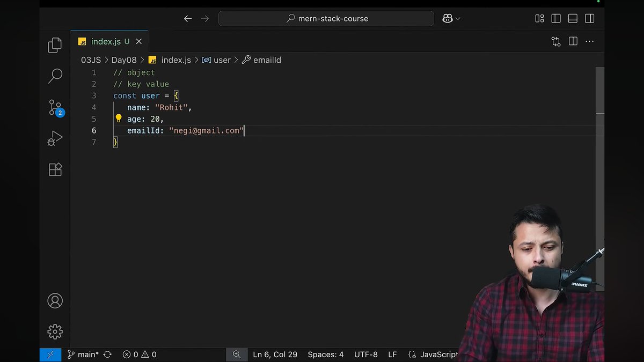Image resolution: width=644 pixels, height=362 pixels.
Task: Open the errors and warnings status item
Action: tap(140, 354)
